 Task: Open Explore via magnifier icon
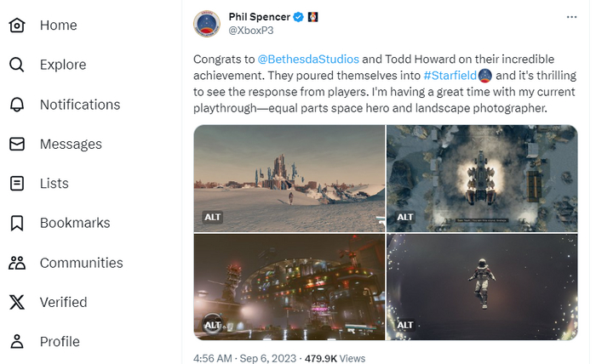coord(16,65)
